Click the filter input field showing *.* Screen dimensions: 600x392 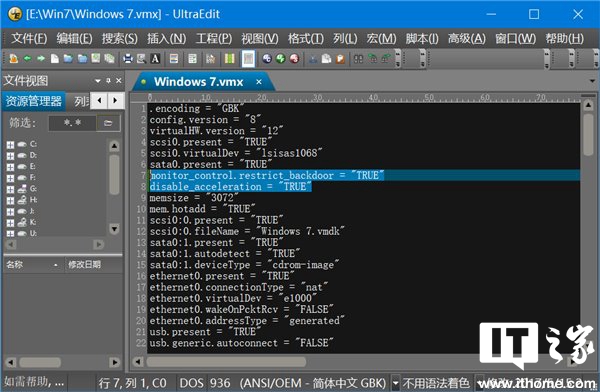click(72, 123)
